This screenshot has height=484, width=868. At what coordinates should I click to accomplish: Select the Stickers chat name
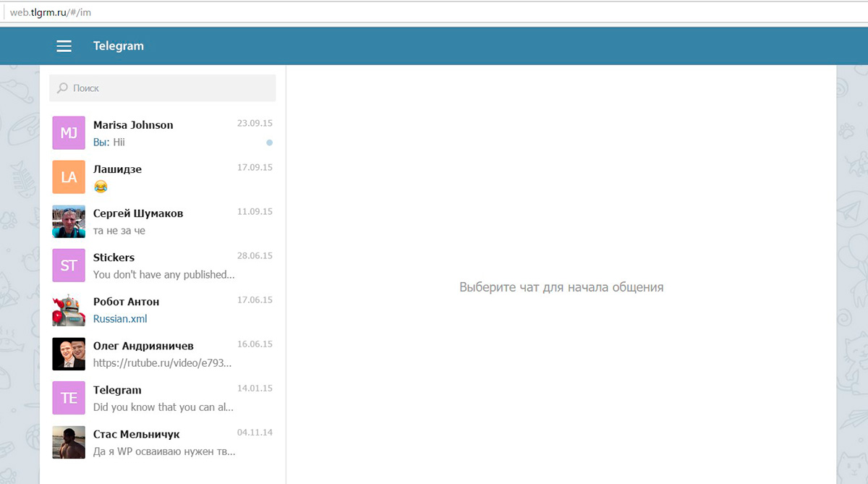[x=114, y=258]
